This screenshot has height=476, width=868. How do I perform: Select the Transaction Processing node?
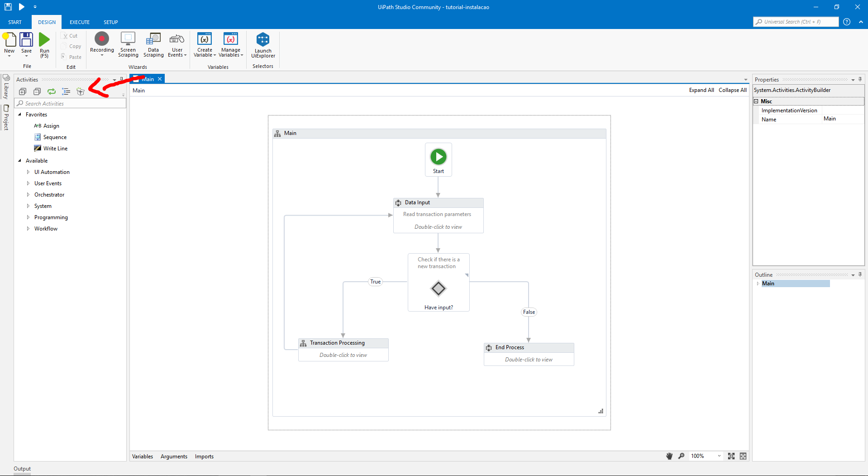tap(343, 350)
